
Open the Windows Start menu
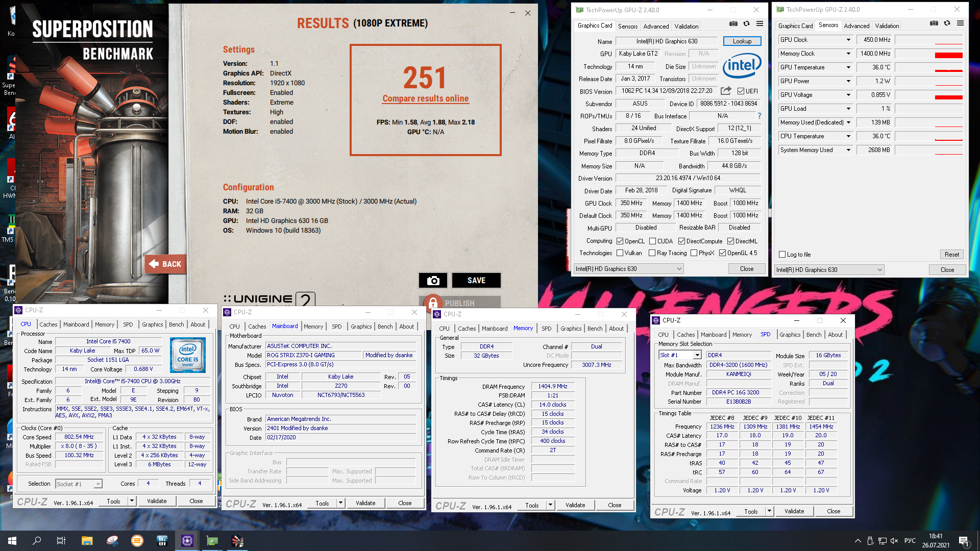point(12,541)
